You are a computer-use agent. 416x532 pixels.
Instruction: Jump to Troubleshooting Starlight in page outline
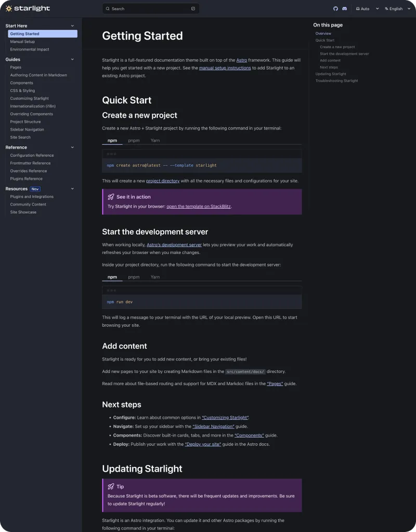[336, 81]
